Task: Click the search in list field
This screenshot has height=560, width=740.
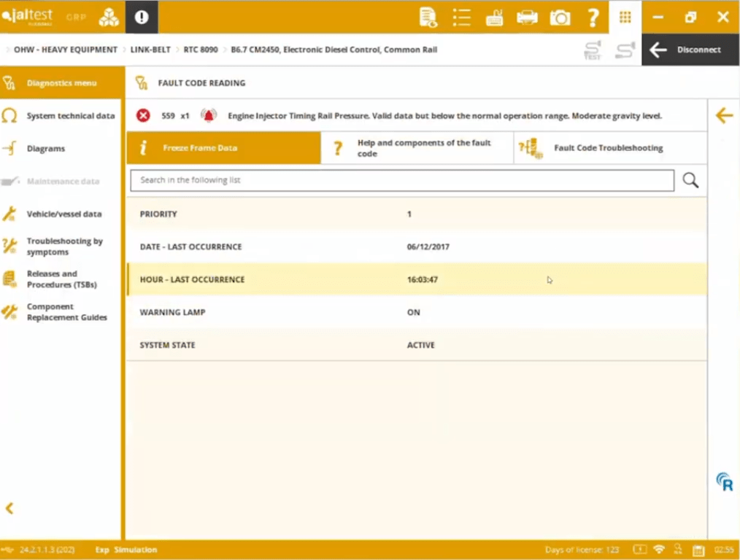Action: click(401, 181)
